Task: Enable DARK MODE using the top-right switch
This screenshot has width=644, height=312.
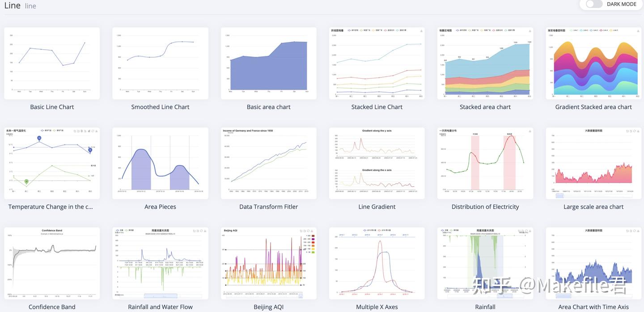Action: pos(593,4)
